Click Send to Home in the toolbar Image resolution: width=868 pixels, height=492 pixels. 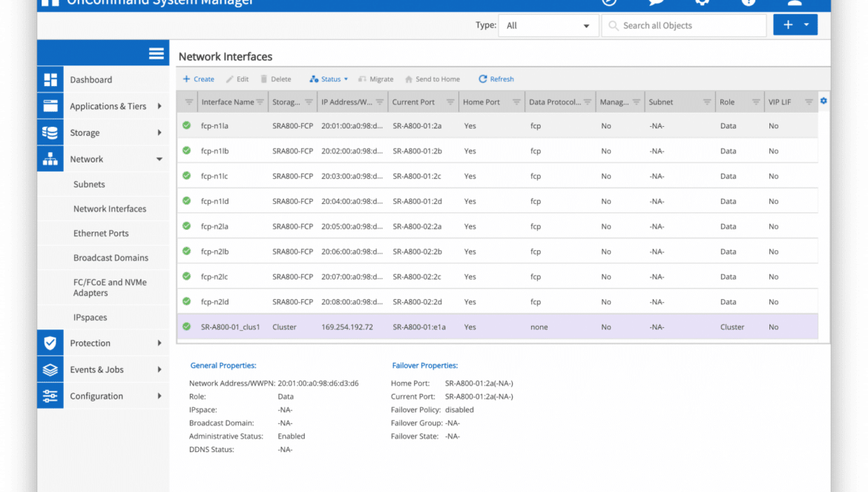click(x=433, y=79)
